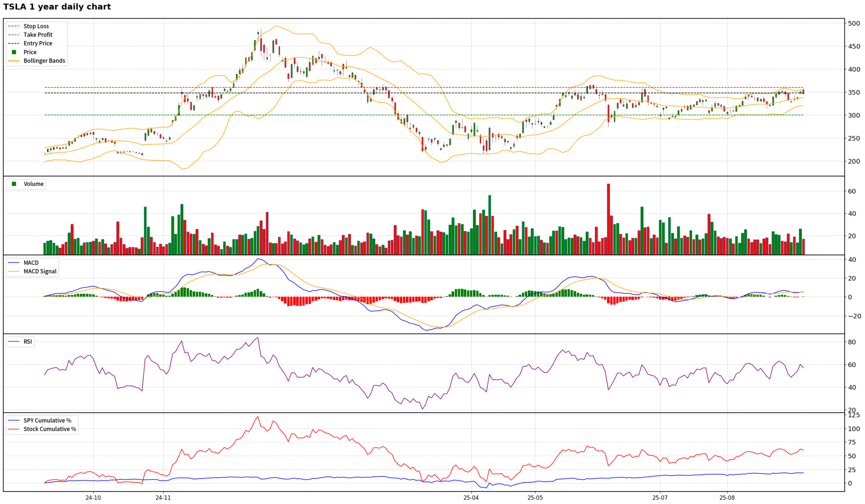Click the 25-08 date axis label

coord(727,498)
